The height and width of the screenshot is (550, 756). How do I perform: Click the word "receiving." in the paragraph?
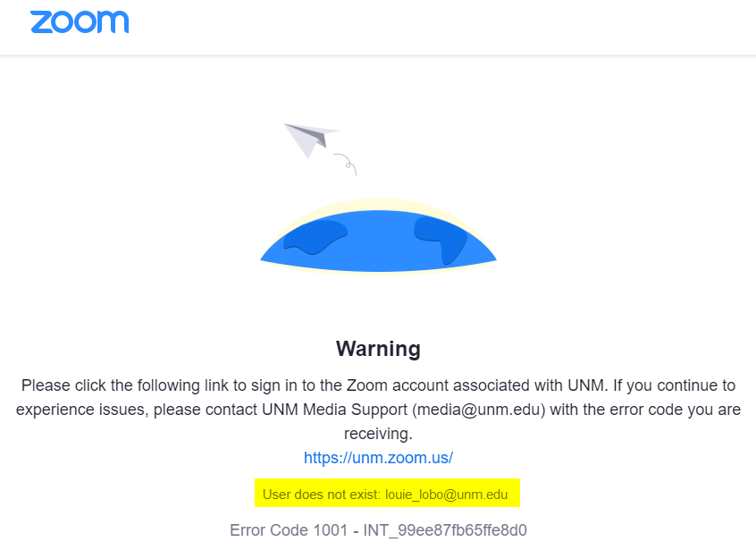[378, 434]
